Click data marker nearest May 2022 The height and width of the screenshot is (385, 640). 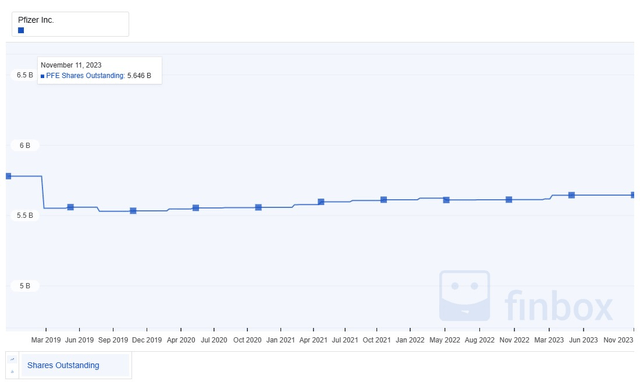point(447,200)
